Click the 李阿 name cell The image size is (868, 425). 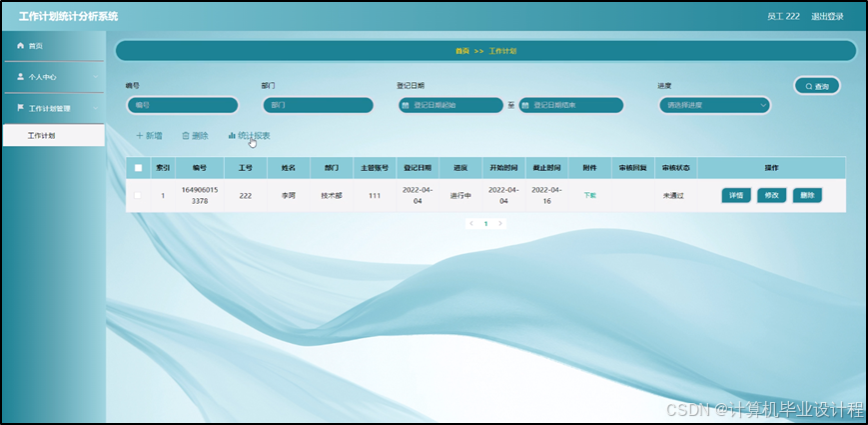click(289, 195)
